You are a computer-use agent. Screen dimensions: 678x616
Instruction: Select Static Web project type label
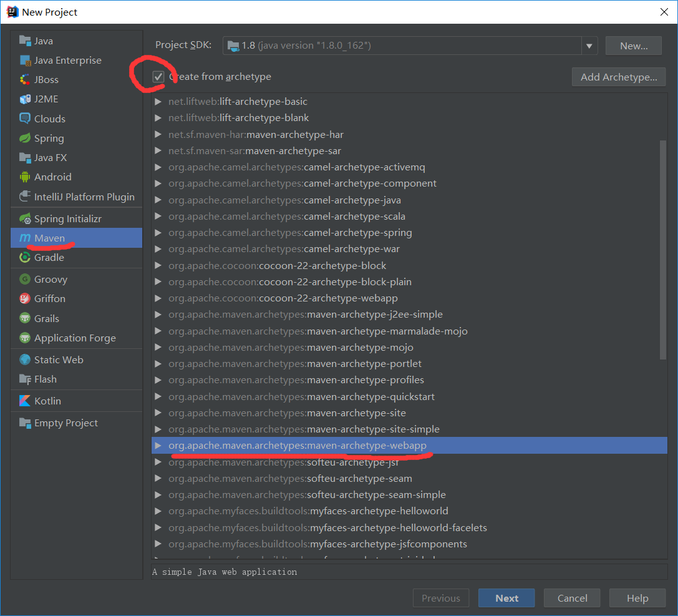pyautogui.click(x=59, y=360)
